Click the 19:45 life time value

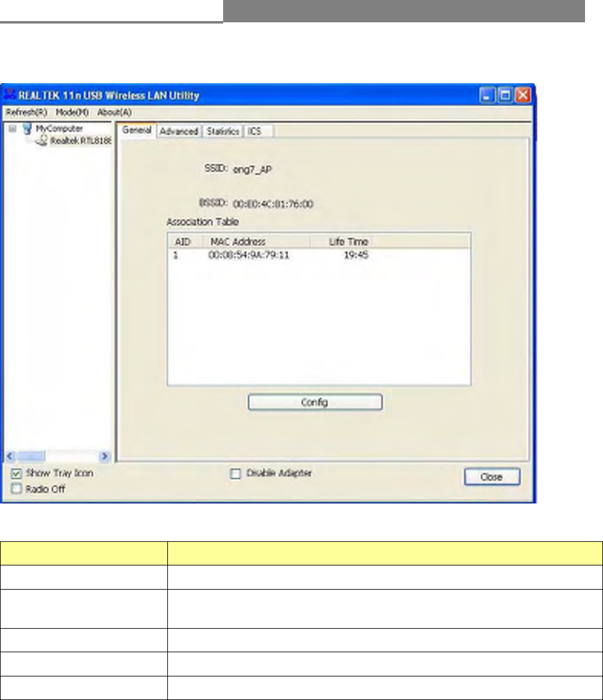click(356, 255)
